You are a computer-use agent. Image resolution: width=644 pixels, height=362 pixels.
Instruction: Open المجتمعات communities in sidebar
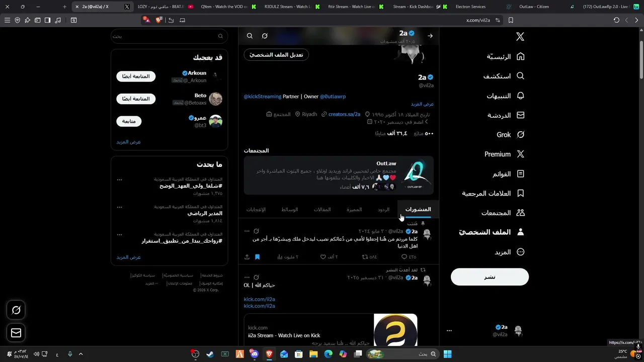[x=503, y=213]
